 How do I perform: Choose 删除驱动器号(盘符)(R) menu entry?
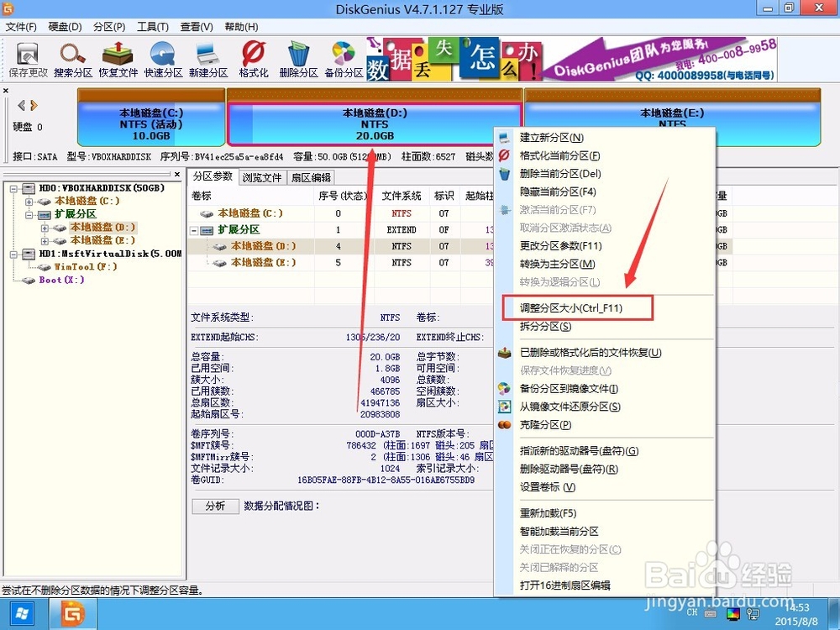pyautogui.click(x=604, y=470)
